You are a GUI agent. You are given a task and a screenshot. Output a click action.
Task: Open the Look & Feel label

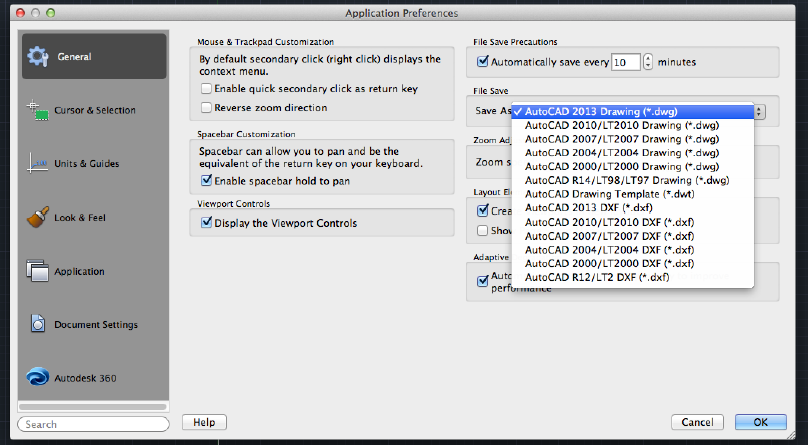(x=80, y=217)
